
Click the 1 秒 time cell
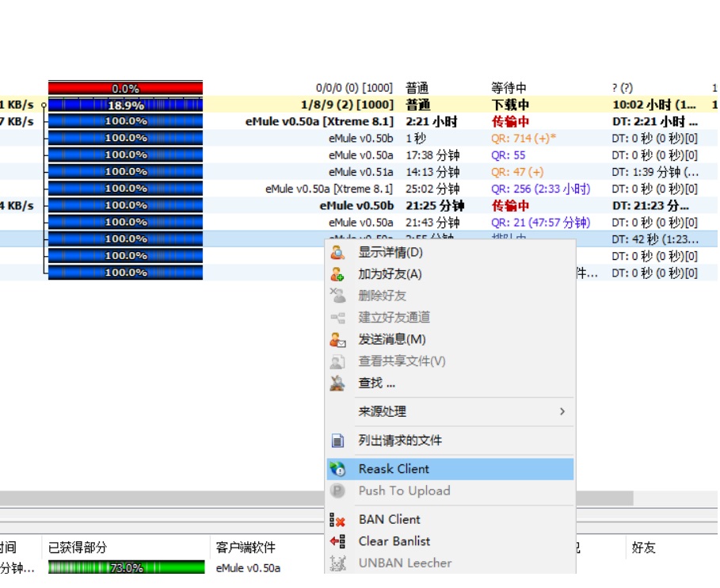tap(416, 138)
